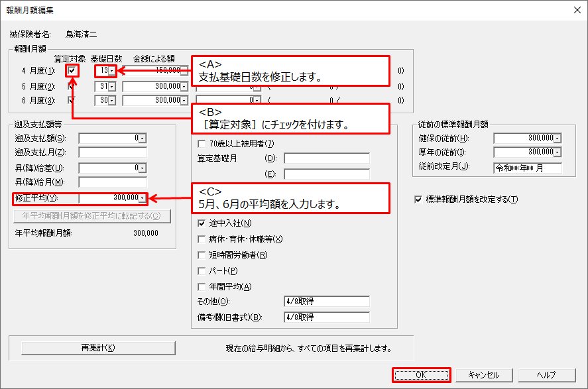This screenshot has width=588, height=389.
Task: Open 健保の従前 dropdown arrow
Action: tap(557, 138)
